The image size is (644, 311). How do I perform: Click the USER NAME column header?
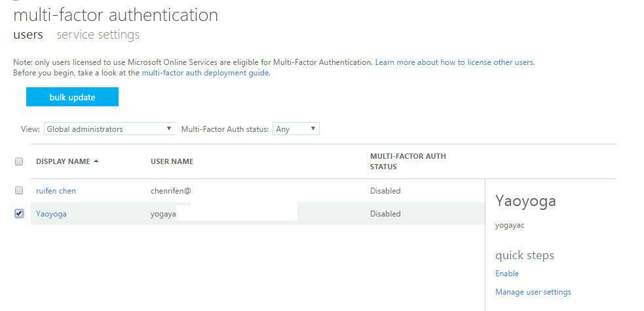click(172, 161)
